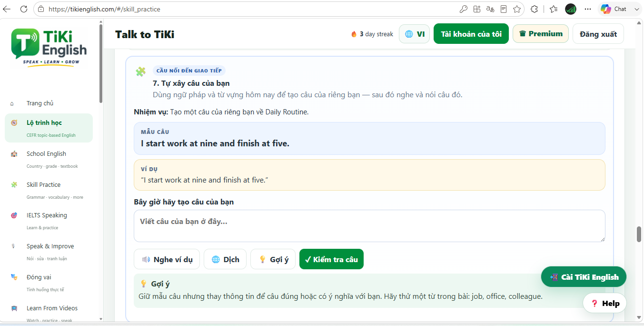The width and height of the screenshot is (644, 326).
Task: Open Copilot Chat in the browser toolbar
Action: [614, 9]
